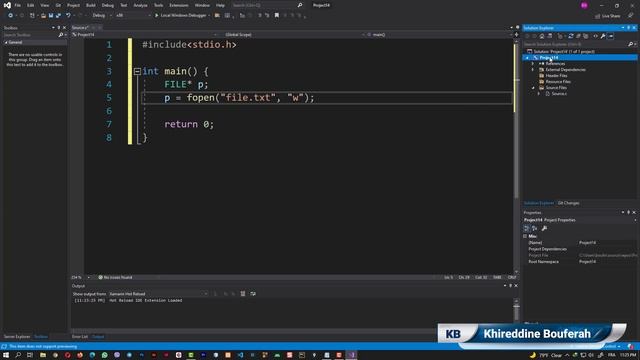Open the Project14 navigation dropdown

click(x=144, y=35)
